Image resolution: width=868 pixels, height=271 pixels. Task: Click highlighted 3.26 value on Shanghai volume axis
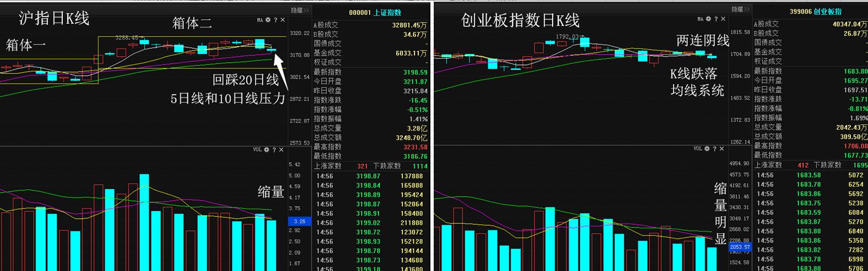299,222
